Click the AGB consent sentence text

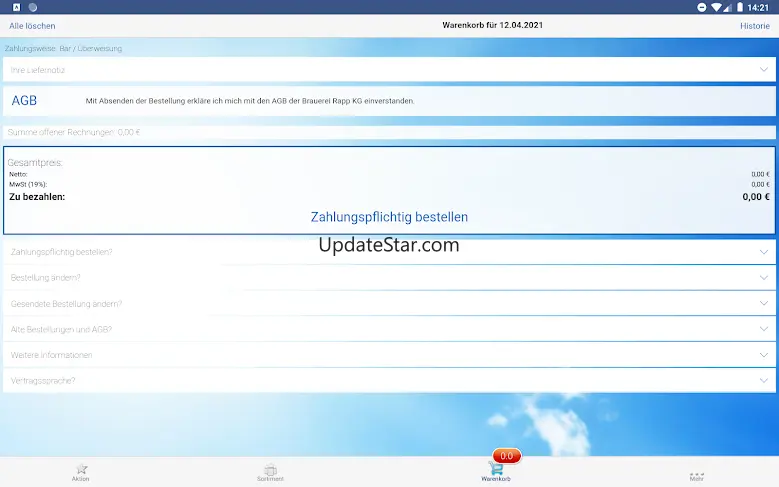click(x=250, y=101)
